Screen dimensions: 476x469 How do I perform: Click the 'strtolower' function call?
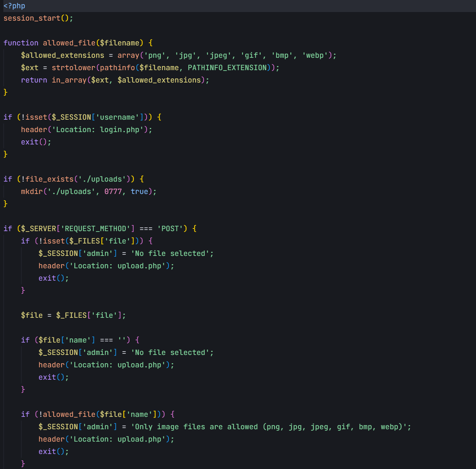coord(74,68)
